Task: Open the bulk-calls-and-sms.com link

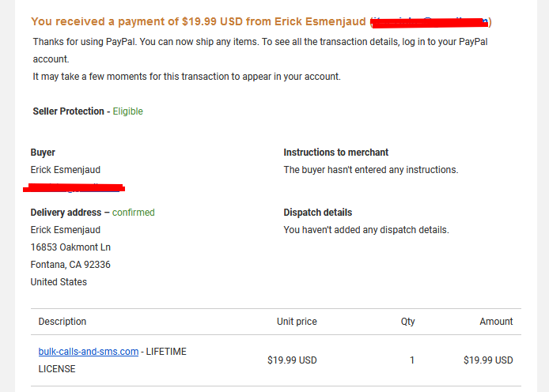Action: coord(89,352)
